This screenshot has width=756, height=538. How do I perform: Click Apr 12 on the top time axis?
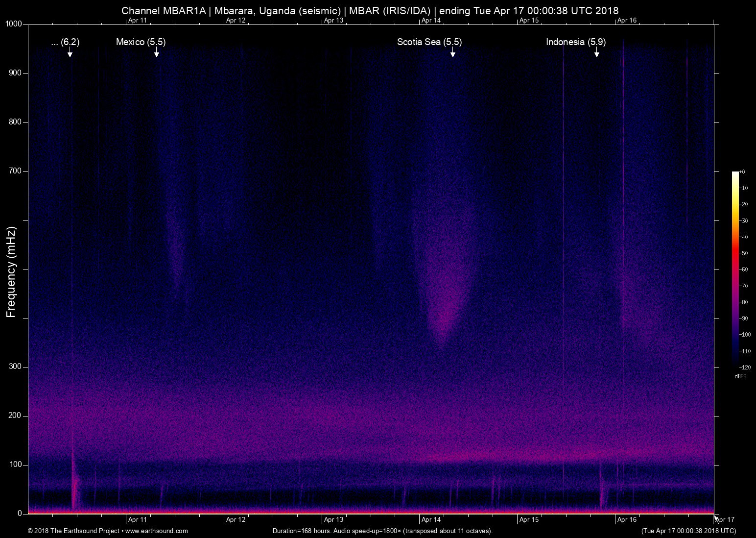point(236,21)
